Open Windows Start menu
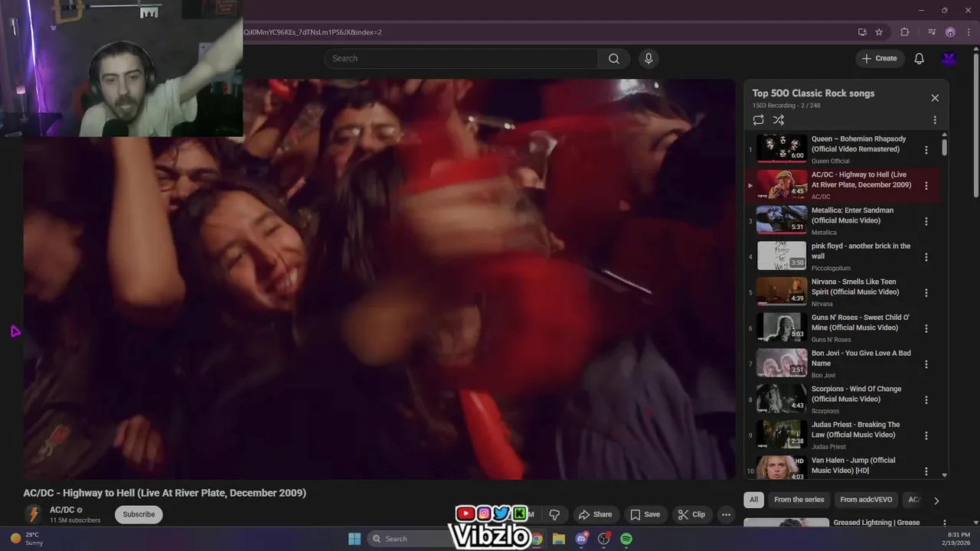The image size is (980, 551). [x=354, y=539]
